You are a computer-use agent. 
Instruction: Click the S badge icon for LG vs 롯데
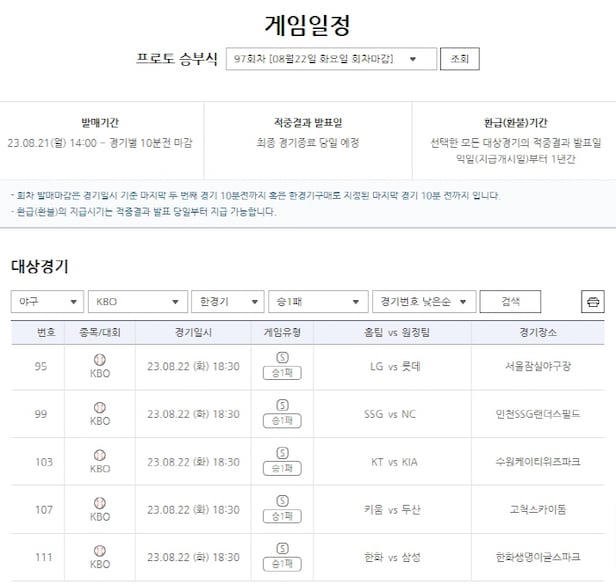(282, 357)
